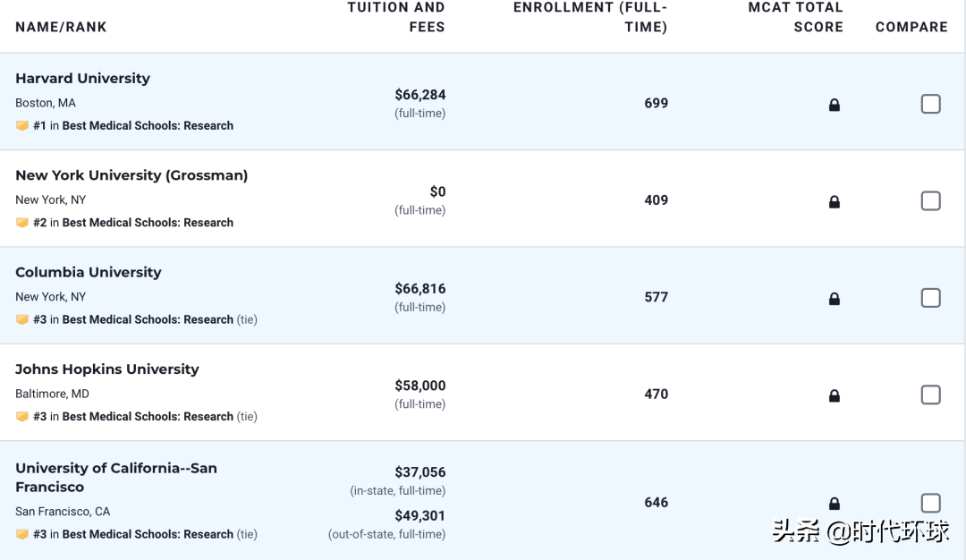The width and height of the screenshot is (966, 560).
Task: Sort by the Tuition and Fees column header
Action: click(x=396, y=17)
